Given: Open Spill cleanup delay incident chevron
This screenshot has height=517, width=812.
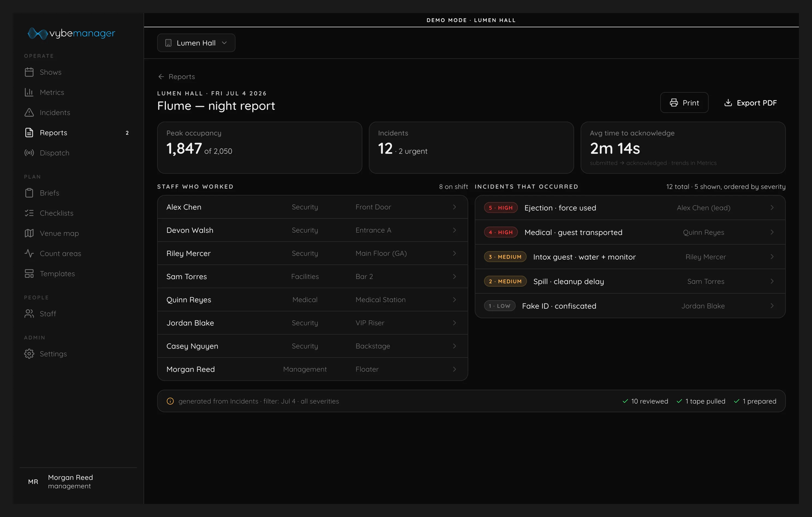Looking at the screenshot, I should [x=772, y=281].
